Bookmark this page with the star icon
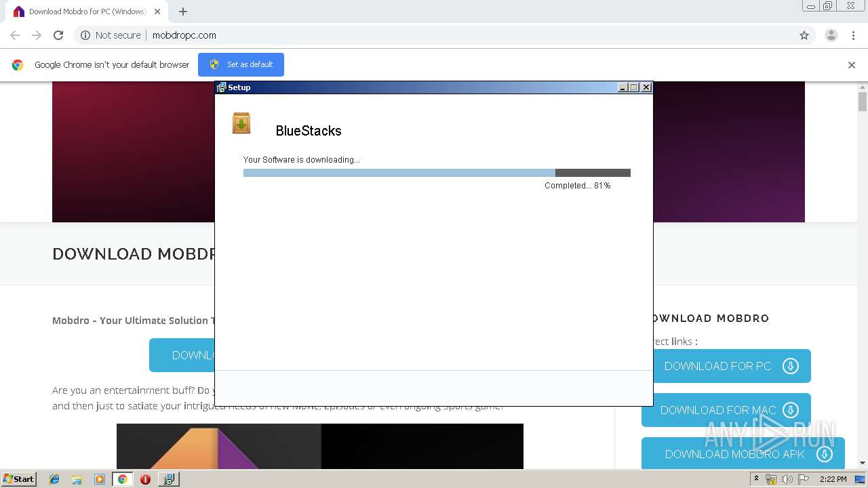The width and height of the screenshot is (868, 488). [804, 35]
